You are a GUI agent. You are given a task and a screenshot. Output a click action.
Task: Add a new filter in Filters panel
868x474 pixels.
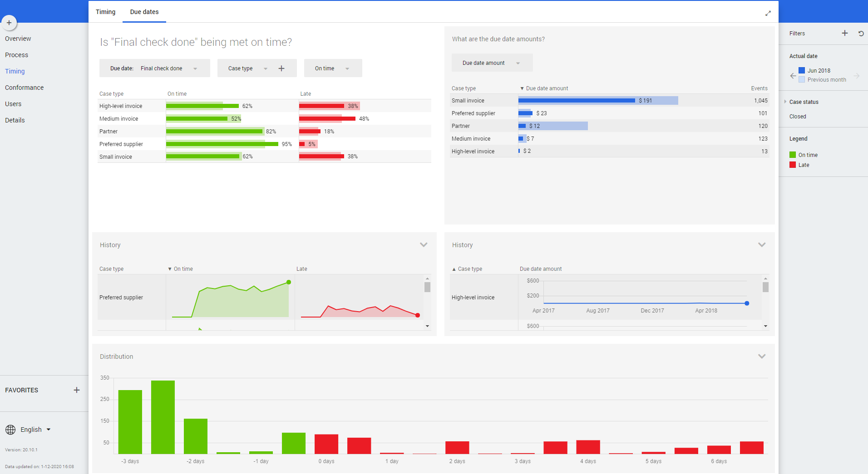pyautogui.click(x=844, y=33)
